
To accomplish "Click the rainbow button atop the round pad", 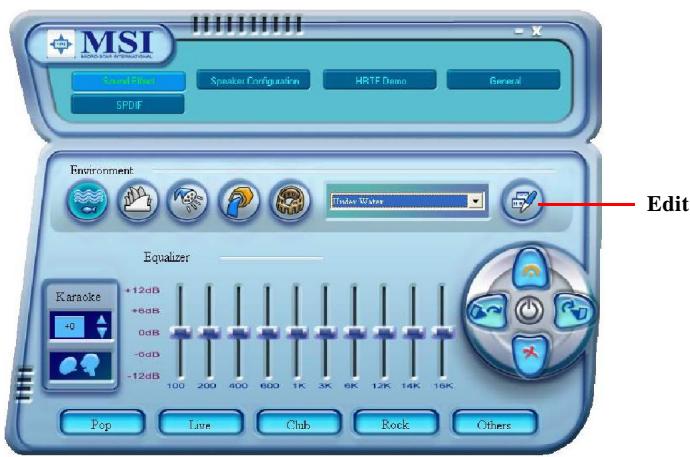I will [531, 269].
